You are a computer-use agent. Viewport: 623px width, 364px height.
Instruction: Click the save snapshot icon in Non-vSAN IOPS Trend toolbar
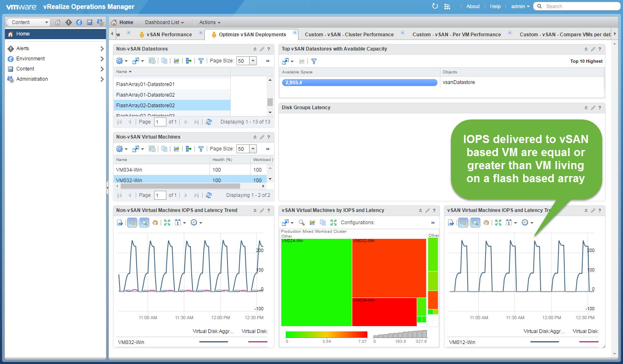pos(120,223)
